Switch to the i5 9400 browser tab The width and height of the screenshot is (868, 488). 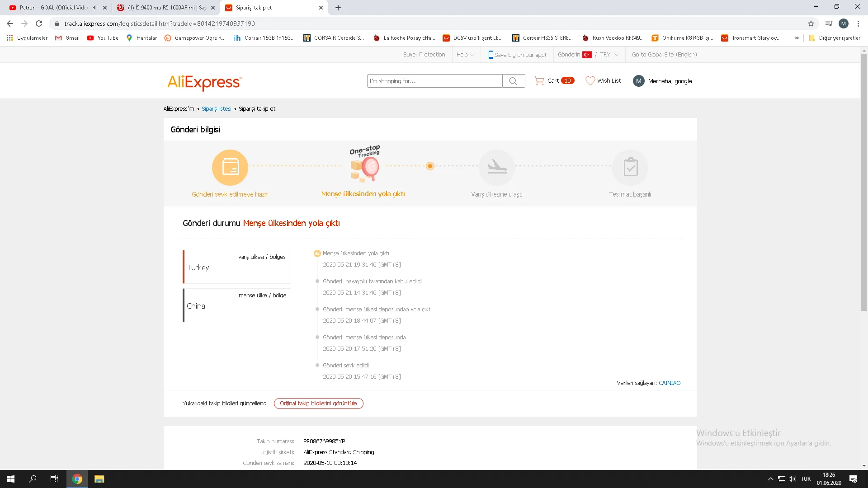(165, 8)
